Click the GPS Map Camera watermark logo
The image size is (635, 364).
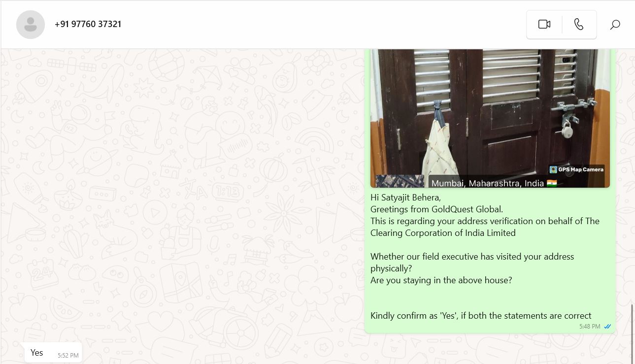pyautogui.click(x=553, y=169)
